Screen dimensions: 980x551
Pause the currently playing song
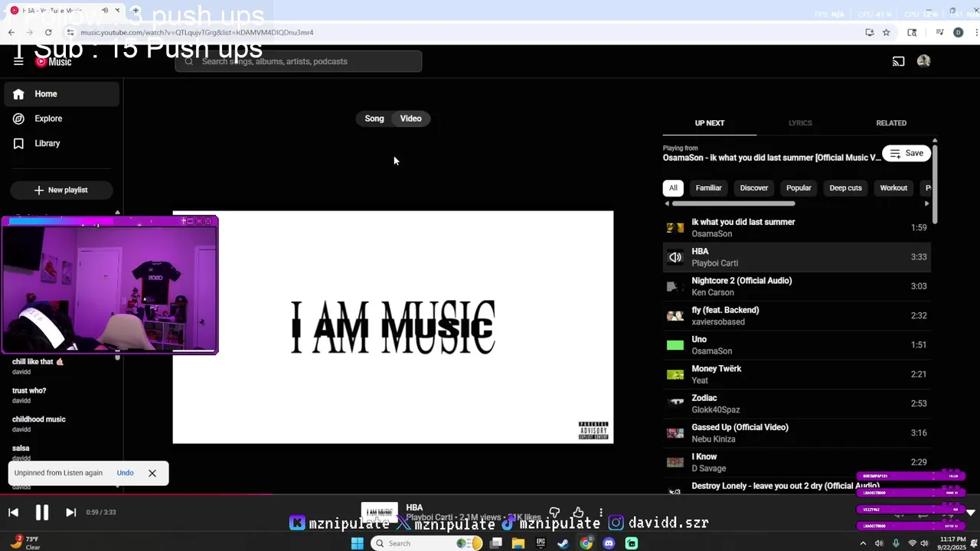42,512
